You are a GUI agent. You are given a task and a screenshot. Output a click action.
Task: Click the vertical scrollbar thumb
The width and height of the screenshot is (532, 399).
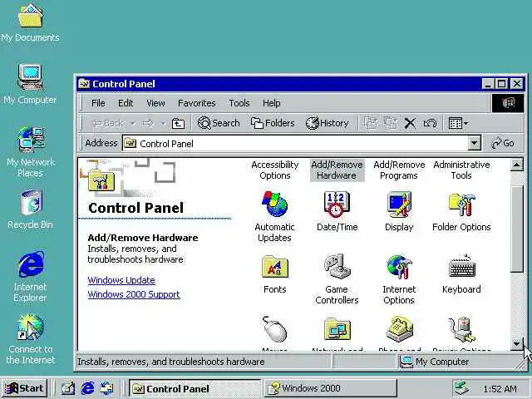point(516,229)
